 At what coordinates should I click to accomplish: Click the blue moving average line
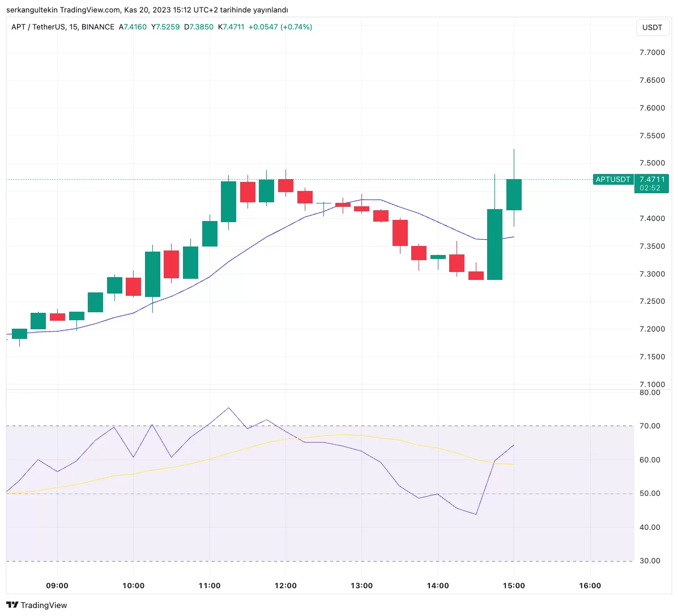266,236
